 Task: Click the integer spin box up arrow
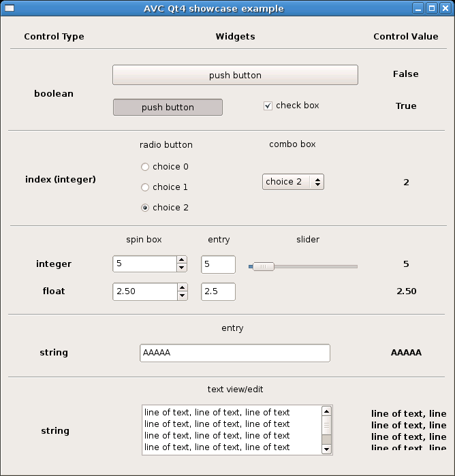[182, 260]
